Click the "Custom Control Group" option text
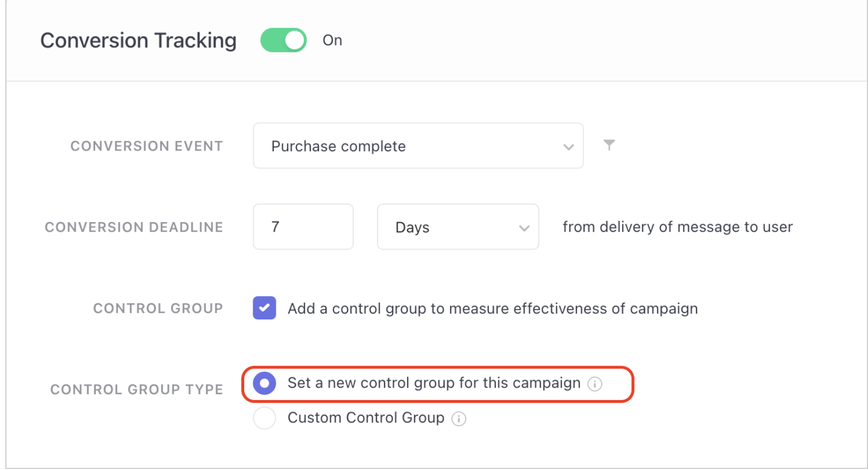The width and height of the screenshot is (868, 470). pos(366,418)
